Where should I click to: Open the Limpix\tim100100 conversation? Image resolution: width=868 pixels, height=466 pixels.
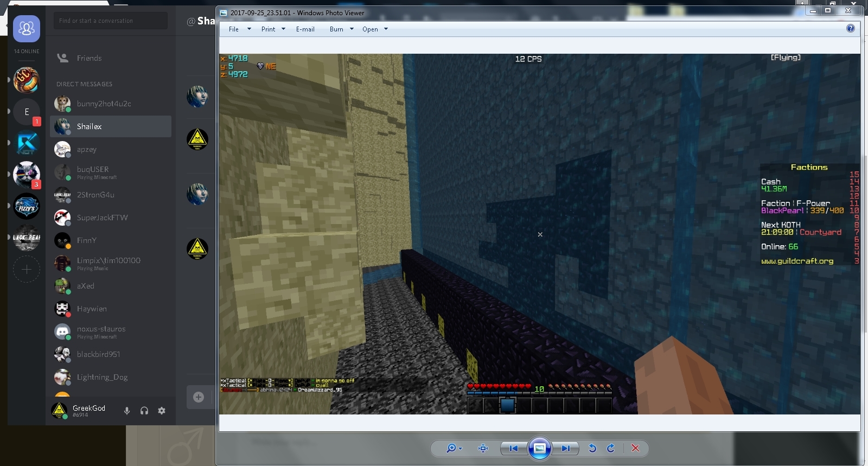tap(111, 263)
